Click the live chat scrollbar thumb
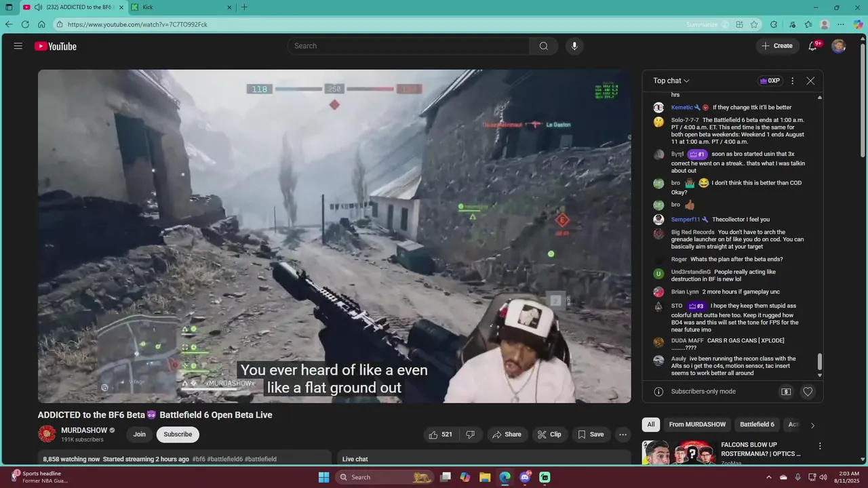 (x=820, y=362)
